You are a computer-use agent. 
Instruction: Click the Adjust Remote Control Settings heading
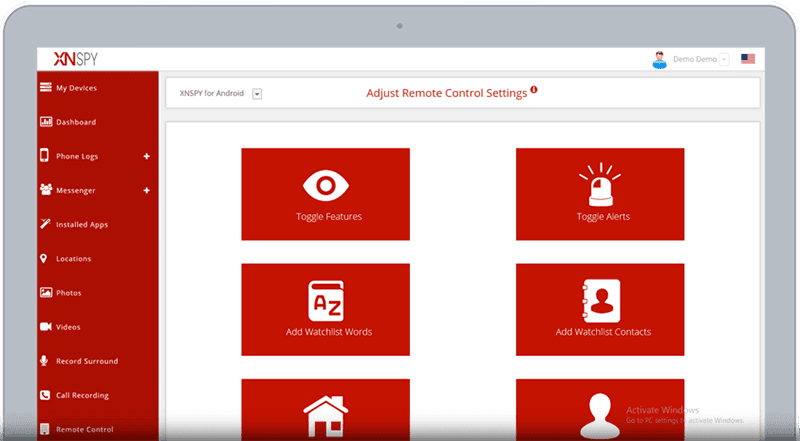446,93
